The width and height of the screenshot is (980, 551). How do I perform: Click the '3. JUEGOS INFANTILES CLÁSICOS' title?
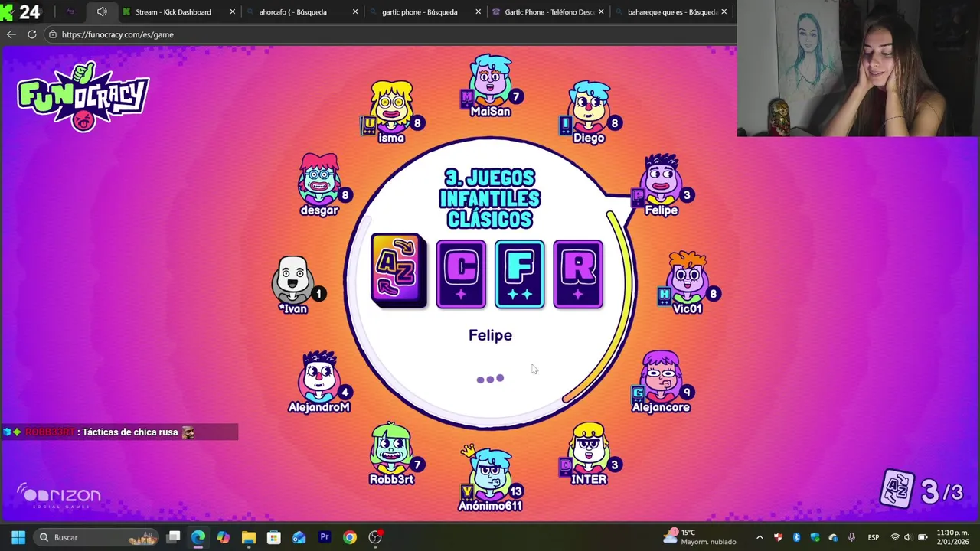(x=490, y=199)
